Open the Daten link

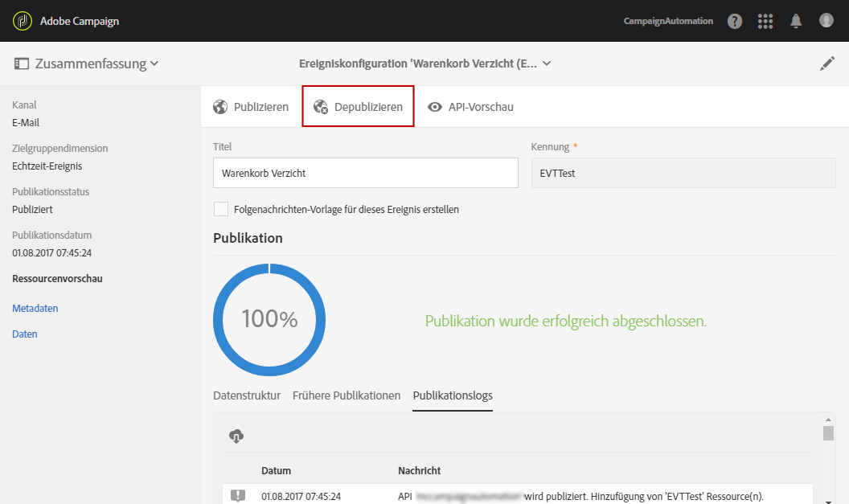(x=25, y=334)
